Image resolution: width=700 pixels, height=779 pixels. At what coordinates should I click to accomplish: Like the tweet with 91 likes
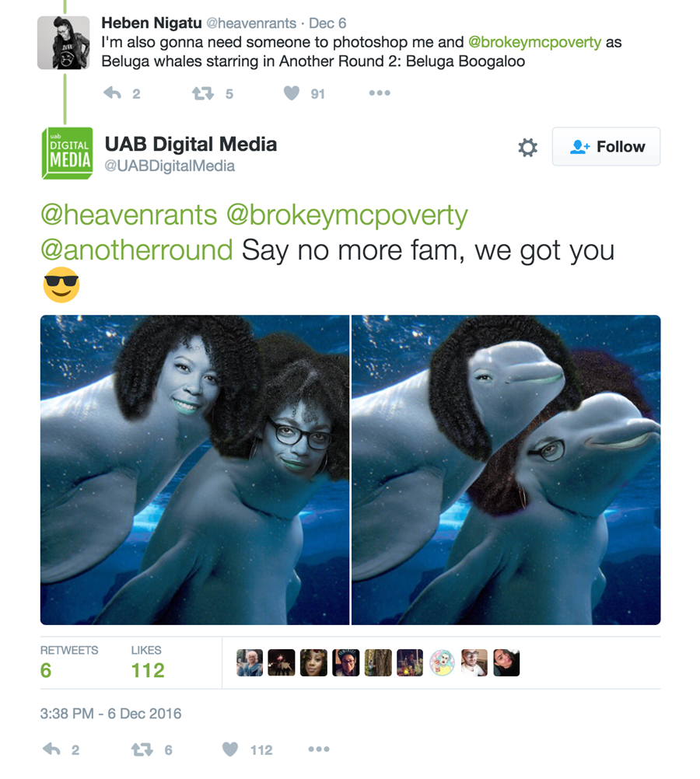coord(292,93)
